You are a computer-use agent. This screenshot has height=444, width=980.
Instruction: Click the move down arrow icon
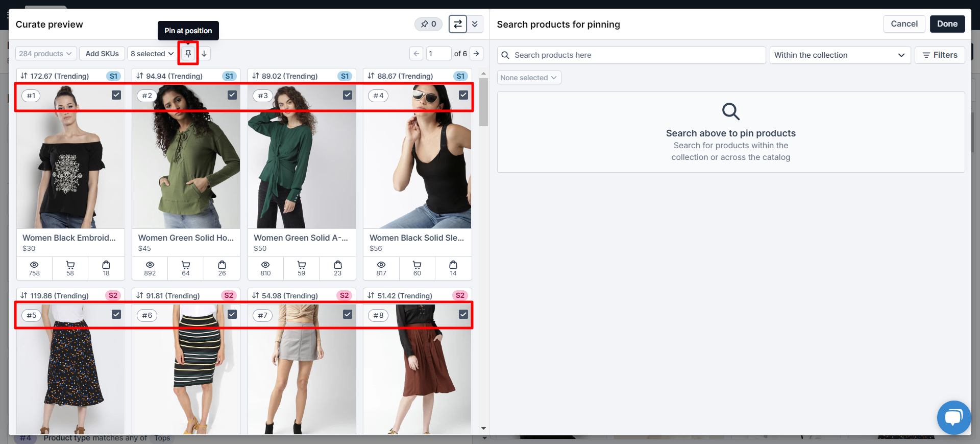(204, 54)
